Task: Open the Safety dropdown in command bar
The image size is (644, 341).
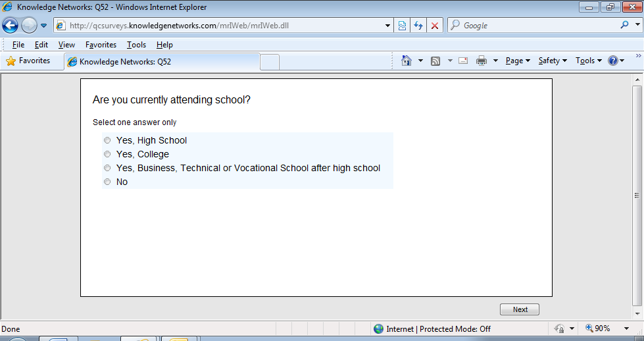Action: point(553,61)
